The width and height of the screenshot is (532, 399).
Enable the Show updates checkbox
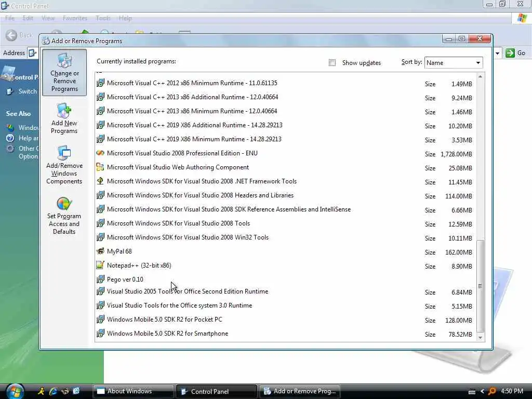tap(332, 63)
